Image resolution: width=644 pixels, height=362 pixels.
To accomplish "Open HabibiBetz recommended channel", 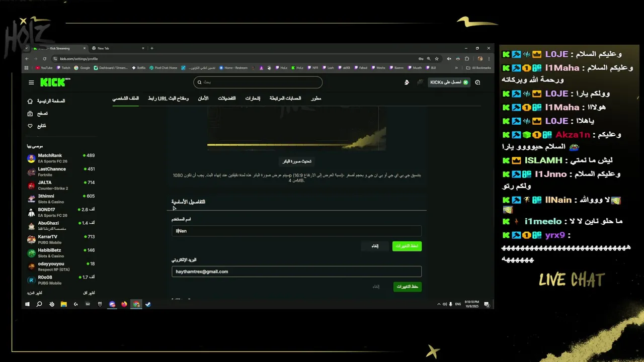I will [61, 253].
